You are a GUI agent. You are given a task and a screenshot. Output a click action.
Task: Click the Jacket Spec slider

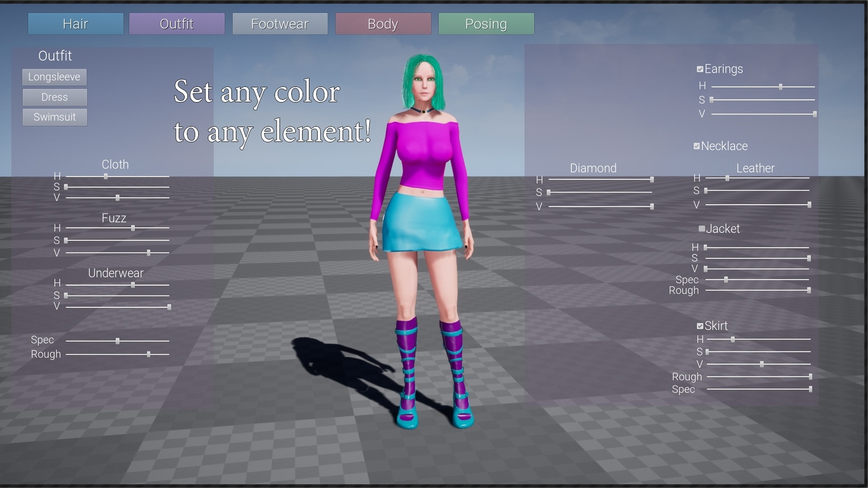(757, 280)
